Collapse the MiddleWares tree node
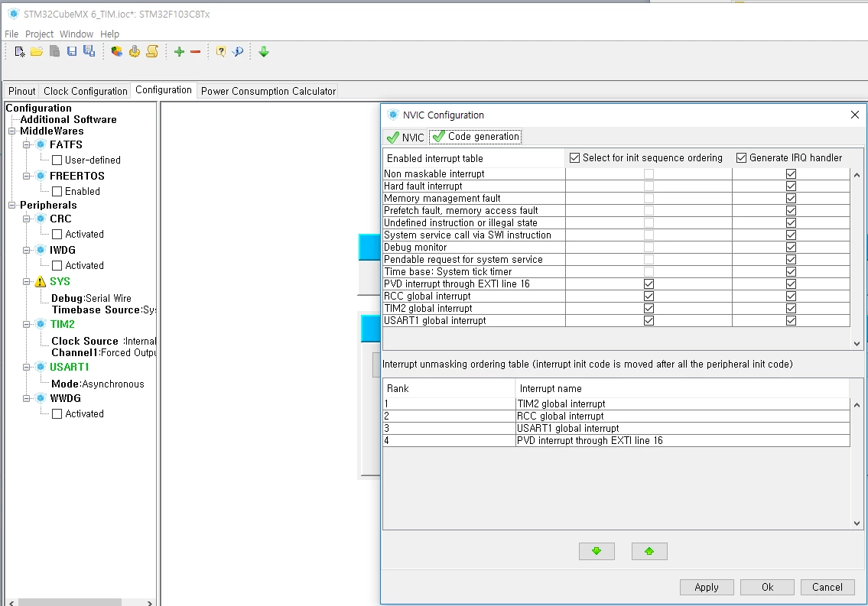This screenshot has height=606, width=868. pos(11,131)
